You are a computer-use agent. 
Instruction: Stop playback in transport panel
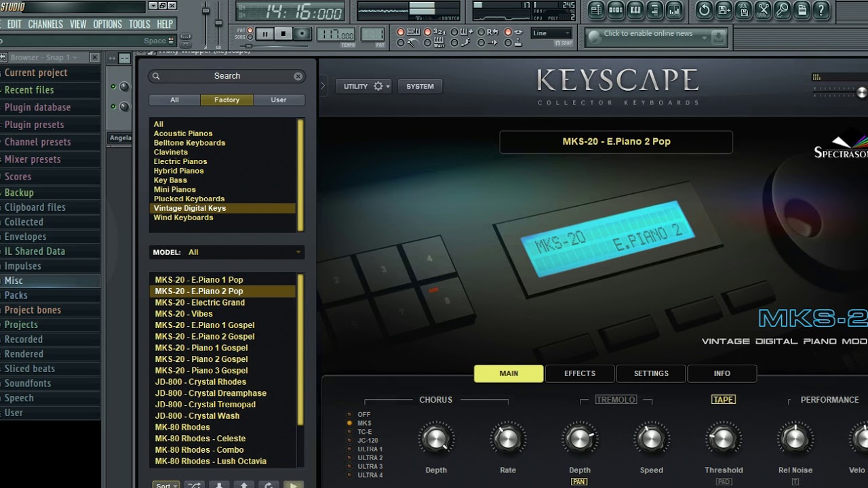[283, 34]
